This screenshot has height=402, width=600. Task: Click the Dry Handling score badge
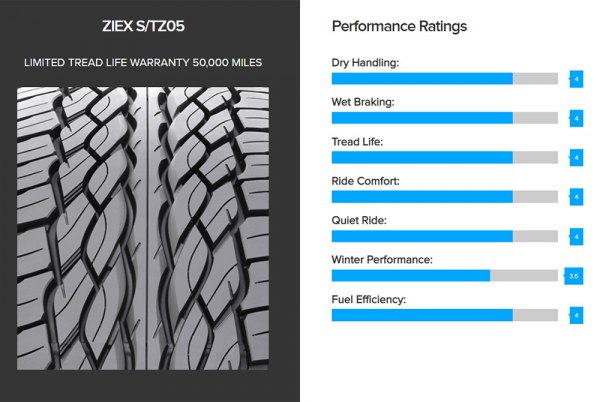point(576,78)
